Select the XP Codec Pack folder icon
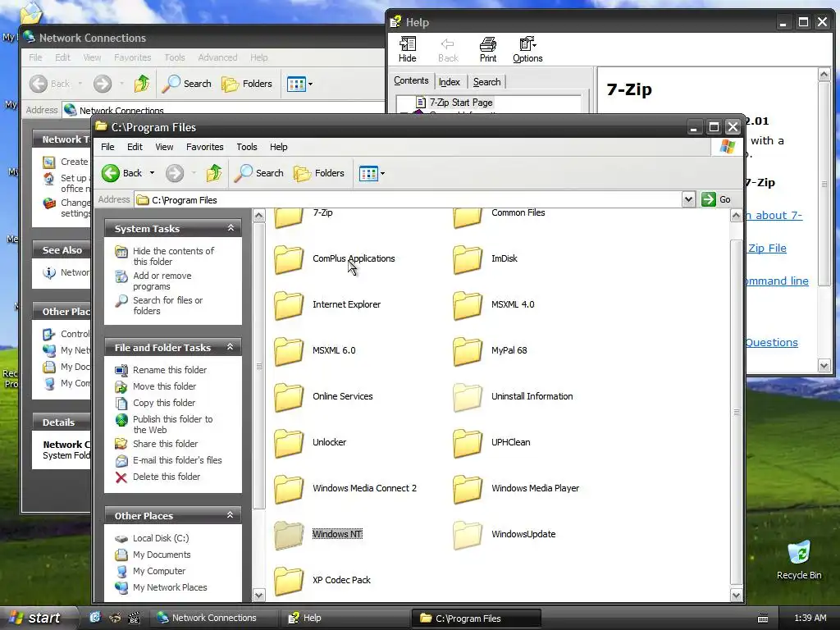The width and height of the screenshot is (840, 630). 289,582
